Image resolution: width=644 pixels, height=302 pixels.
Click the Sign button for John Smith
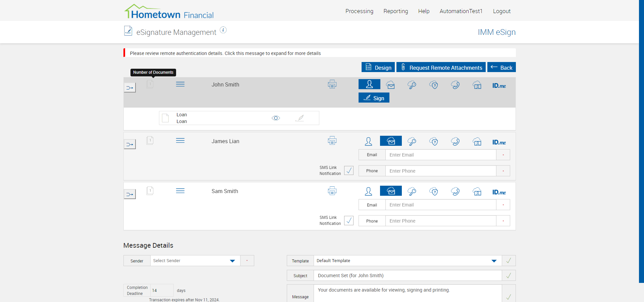click(374, 98)
